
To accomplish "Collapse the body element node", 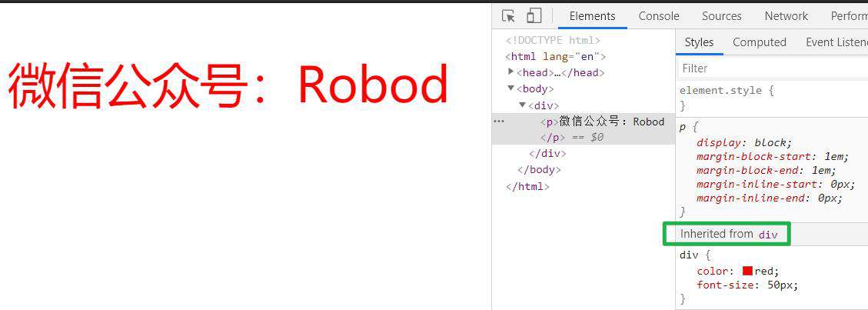I will coord(511,88).
